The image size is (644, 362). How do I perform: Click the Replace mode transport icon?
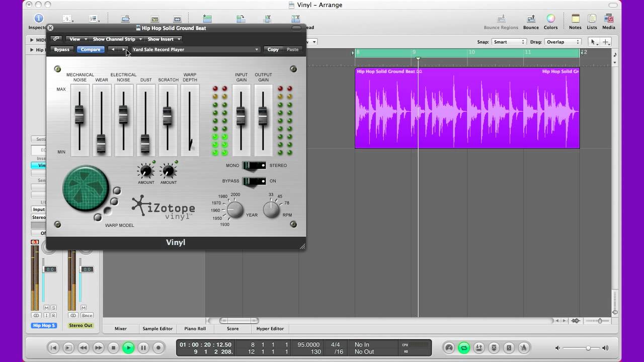tap(494, 347)
